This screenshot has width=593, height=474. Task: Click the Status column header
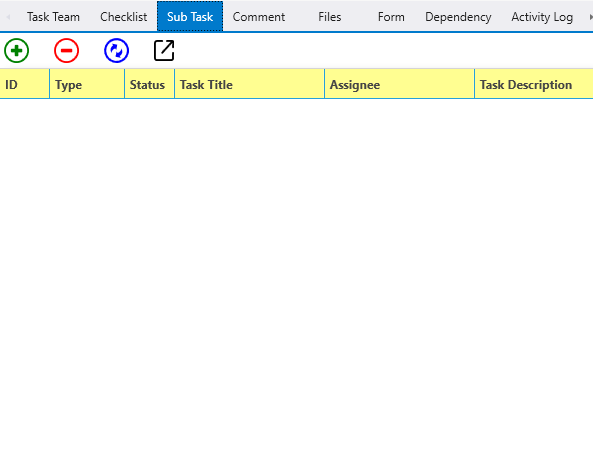pyautogui.click(x=149, y=84)
